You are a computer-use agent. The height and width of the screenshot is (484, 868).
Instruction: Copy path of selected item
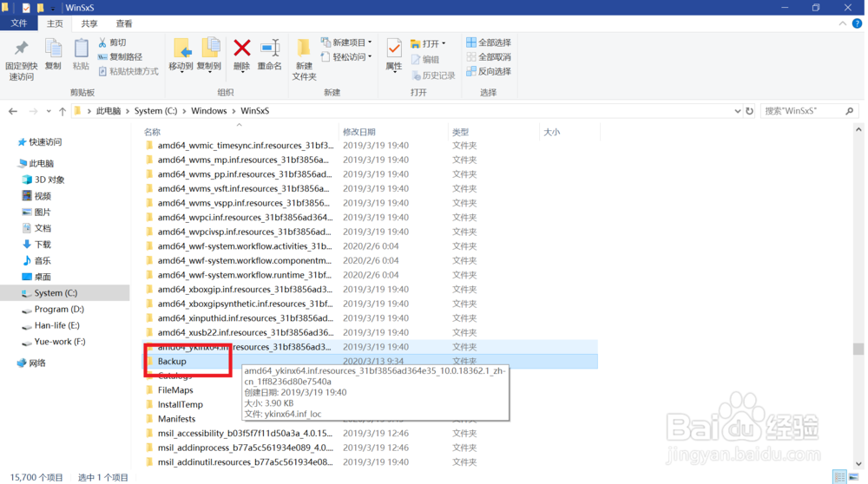click(120, 57)
